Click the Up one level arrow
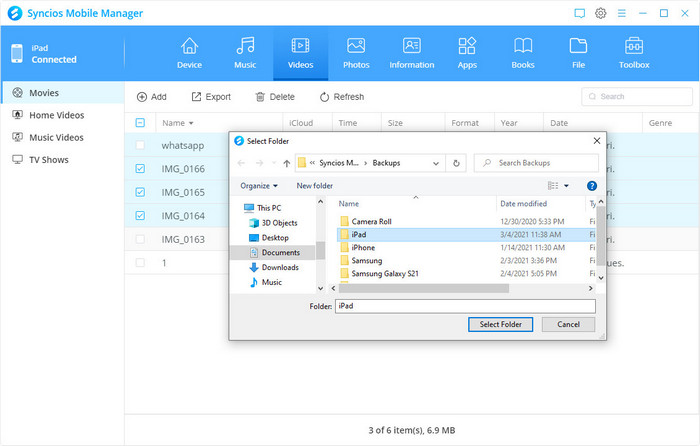This screenshot has width=700, height=446. pyautogui.click(x=287, y=163)
